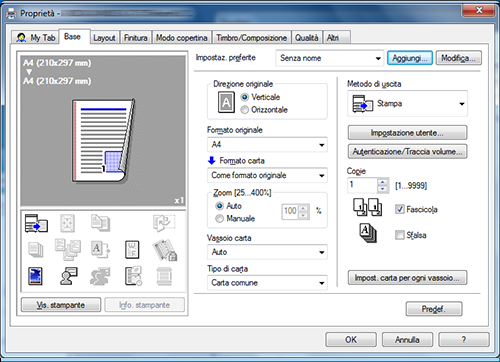
Task: Click the user avatar icon on My Tab
Action: click(x=21, y=37)
